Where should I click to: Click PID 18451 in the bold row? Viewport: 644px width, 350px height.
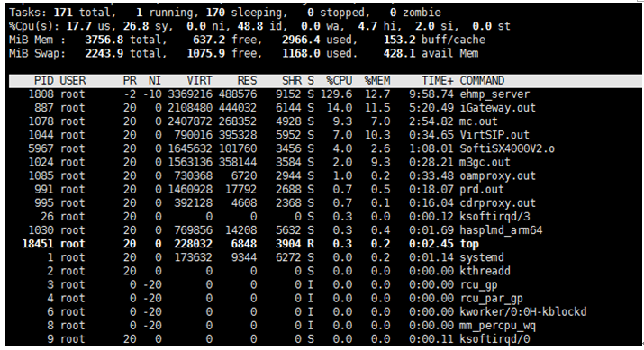(x=37, y=244)
